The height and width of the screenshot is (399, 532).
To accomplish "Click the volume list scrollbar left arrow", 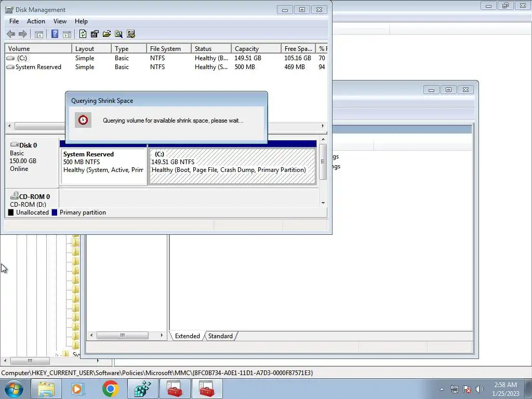I will pos(9,126).
